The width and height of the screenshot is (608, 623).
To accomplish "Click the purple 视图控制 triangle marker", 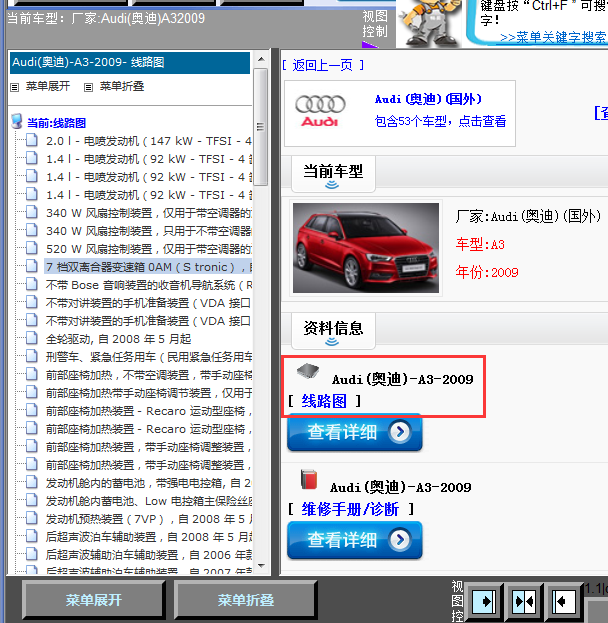I will pos(369,44).
